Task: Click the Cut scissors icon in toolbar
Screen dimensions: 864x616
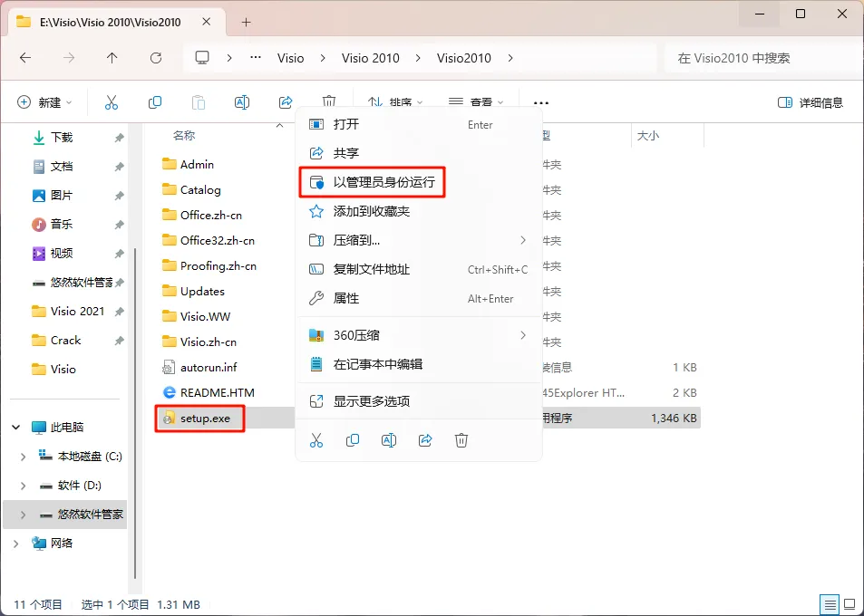Action: click(x=112, y=102)
